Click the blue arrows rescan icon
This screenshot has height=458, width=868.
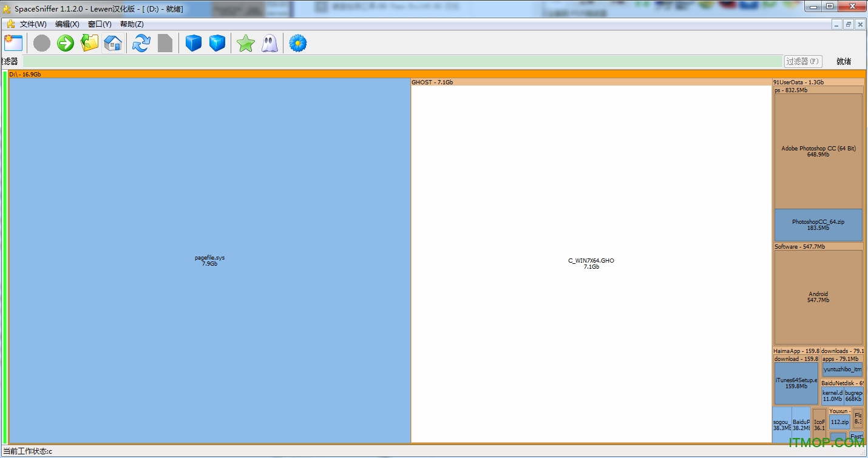(141, 43)
